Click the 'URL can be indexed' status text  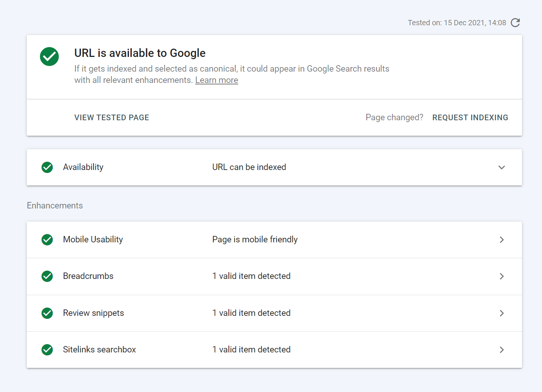coord(249,167)
